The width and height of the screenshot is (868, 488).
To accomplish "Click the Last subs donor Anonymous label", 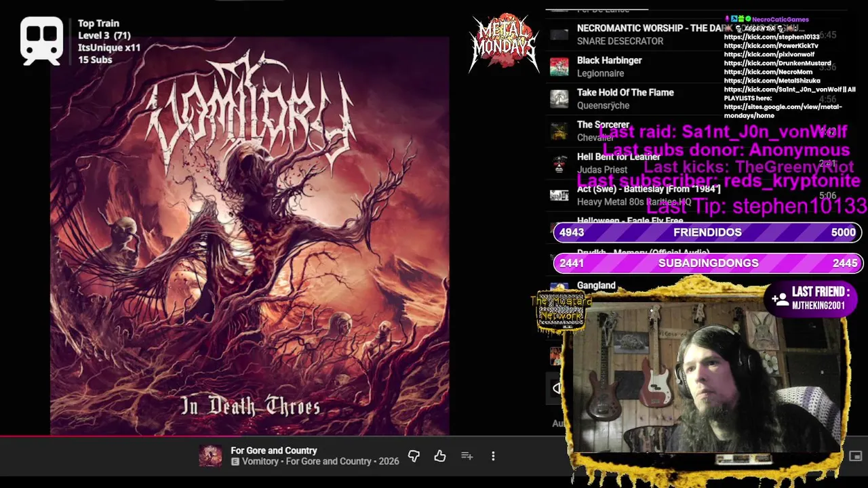I will click(726, 150).
